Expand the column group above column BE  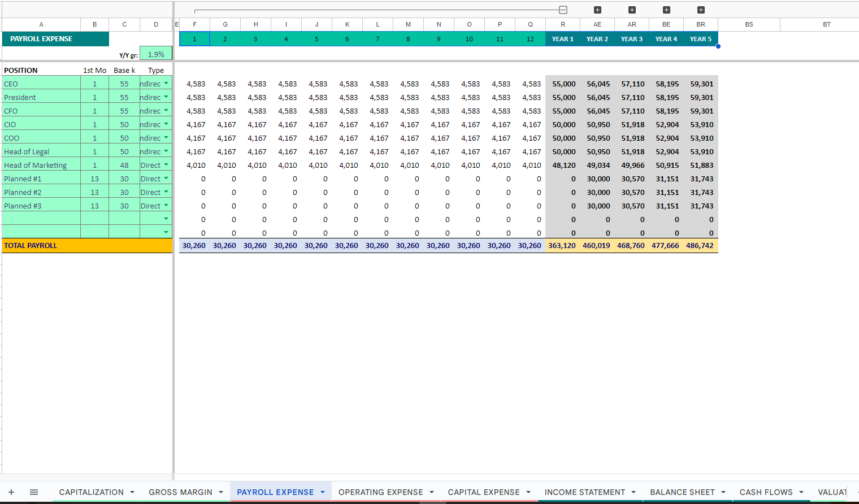click(x=666, y=10)
